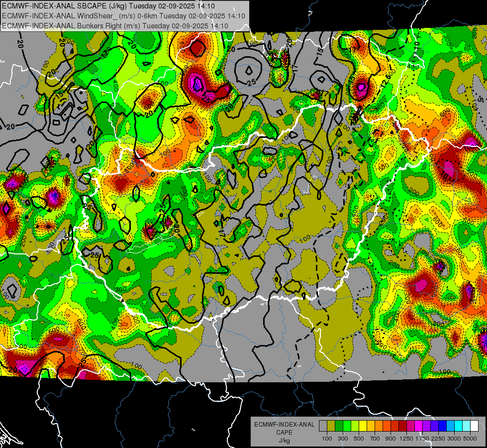Click legend tick label 300
Image resolution: width=487 pixels, height=448 pixels.
tap(343, 439)
